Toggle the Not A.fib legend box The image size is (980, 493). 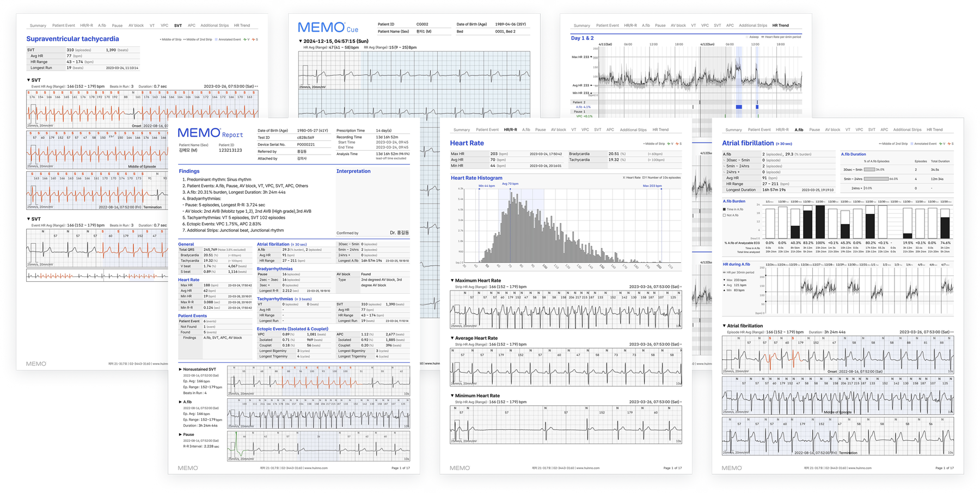pos(724,215)
